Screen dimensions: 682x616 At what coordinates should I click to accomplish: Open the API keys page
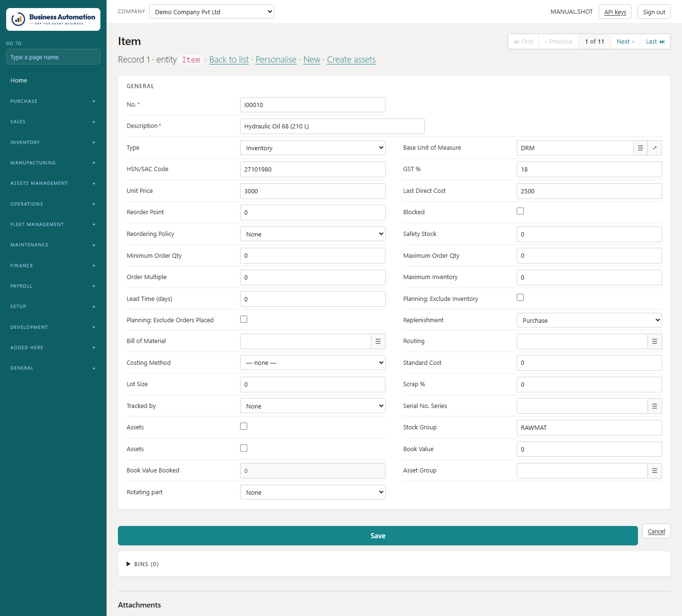pyautogui.click(x=615, y=12)
